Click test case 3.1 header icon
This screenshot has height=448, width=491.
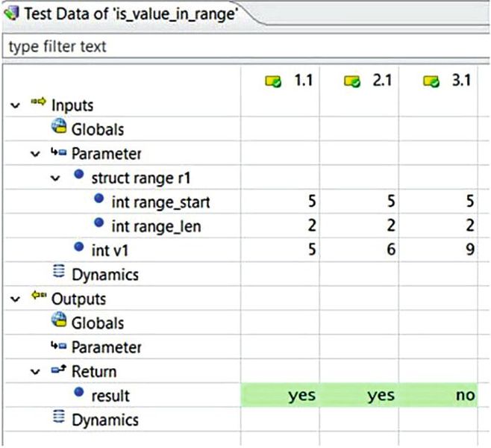[431, 81]
